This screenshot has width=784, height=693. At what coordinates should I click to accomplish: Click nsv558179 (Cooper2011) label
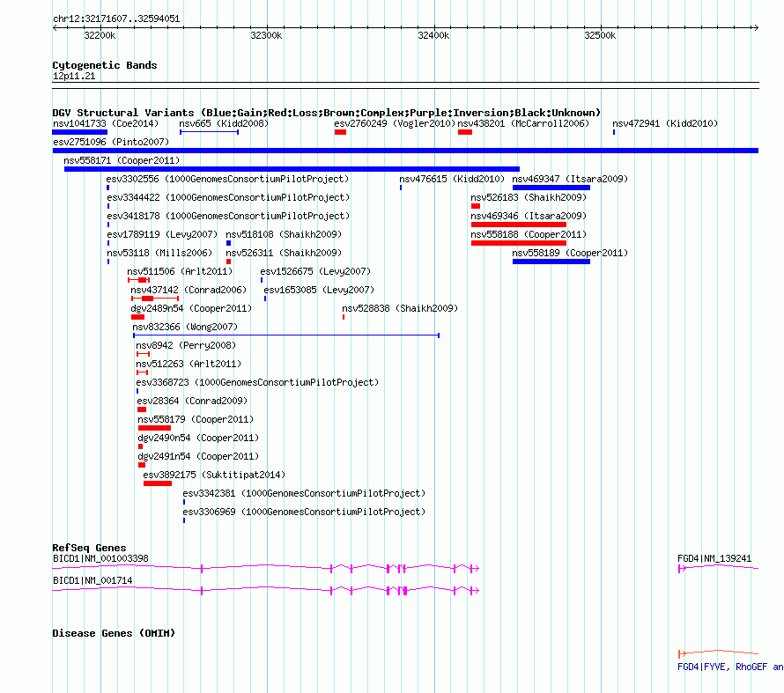[196, 419]
